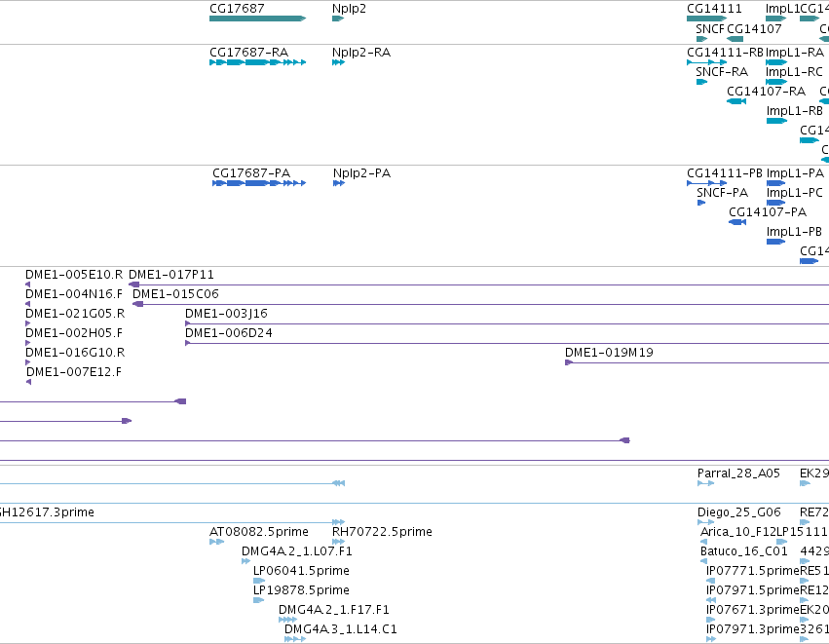The width and height of the screenshot is (829, 644).
Task: Click the ImpL1-PB protein label
Action: coord(794,232)
